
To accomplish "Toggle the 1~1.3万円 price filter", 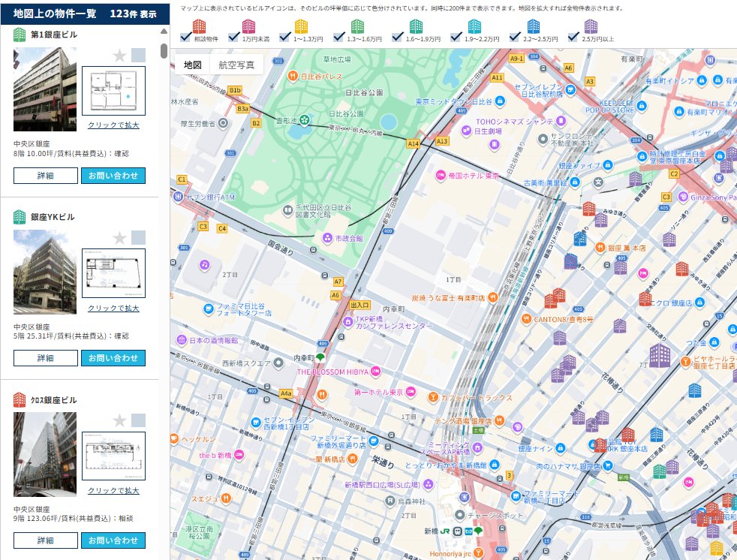I will (285, 37).
